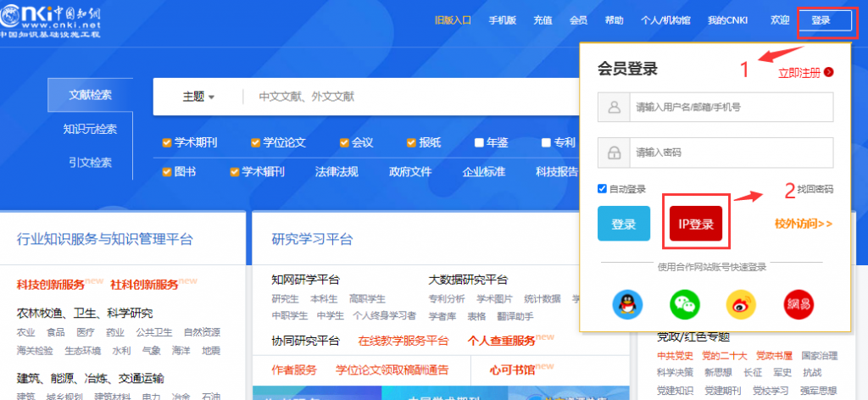This screenshot has height=400, width=868.
Task: Select the 文献检索 tab
Action: pyautogui.click(x=90, y=95)
